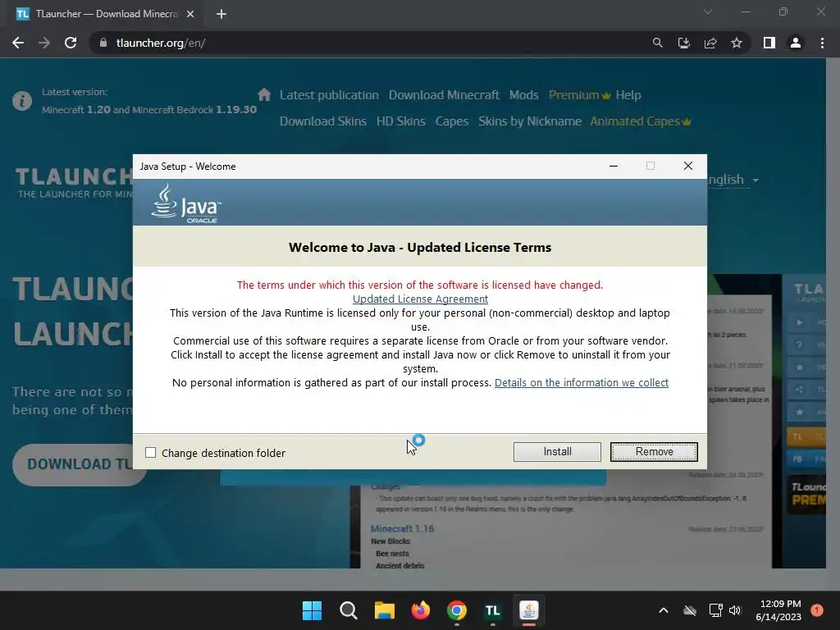Minimize the Java Setup window
840x630 pixels.
(614, 166)
